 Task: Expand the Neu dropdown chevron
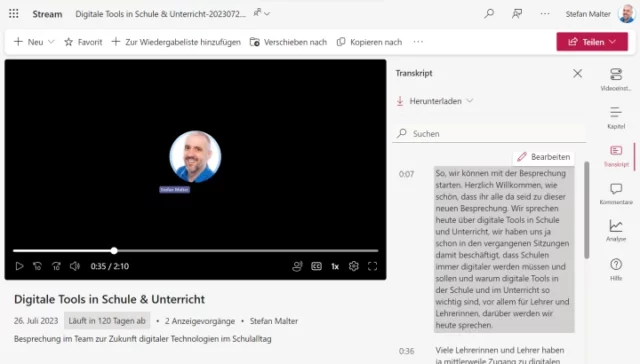tap(51, 42)
